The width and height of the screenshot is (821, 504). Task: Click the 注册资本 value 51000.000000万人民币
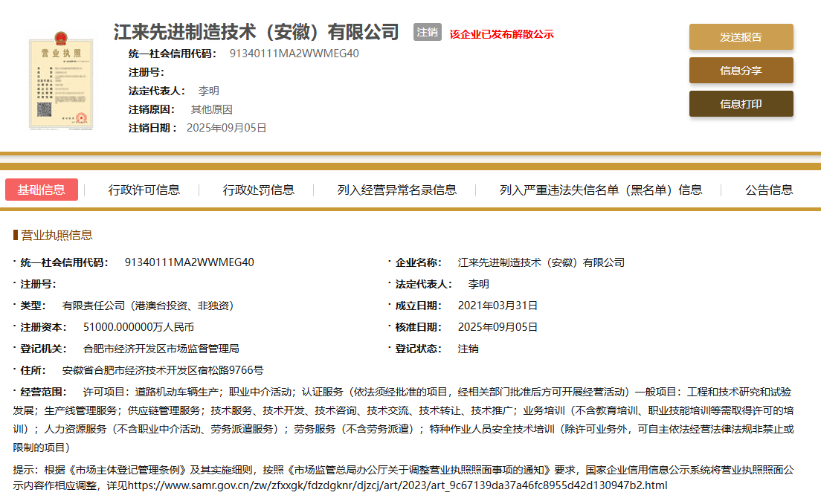click(138, 327)
